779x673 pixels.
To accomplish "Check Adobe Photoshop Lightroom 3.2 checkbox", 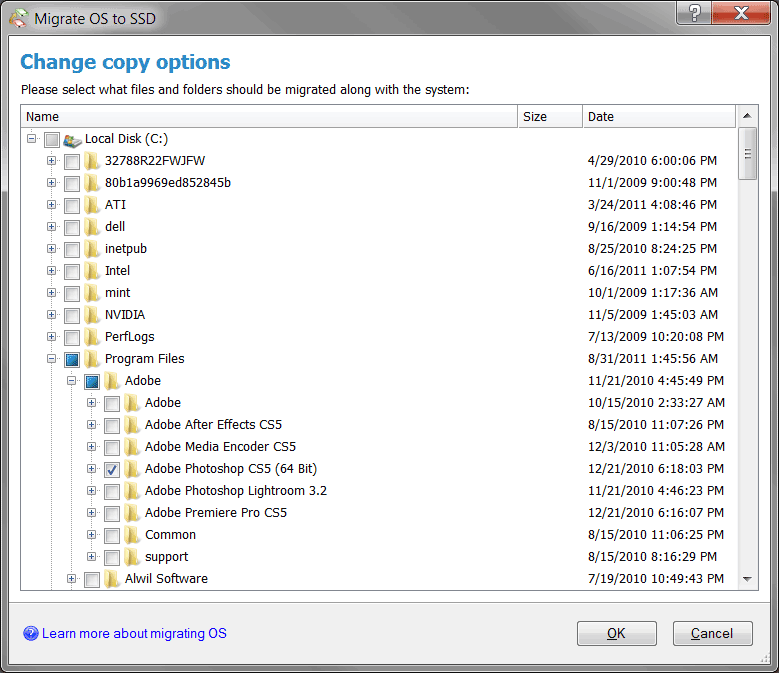I will (112, 492).
